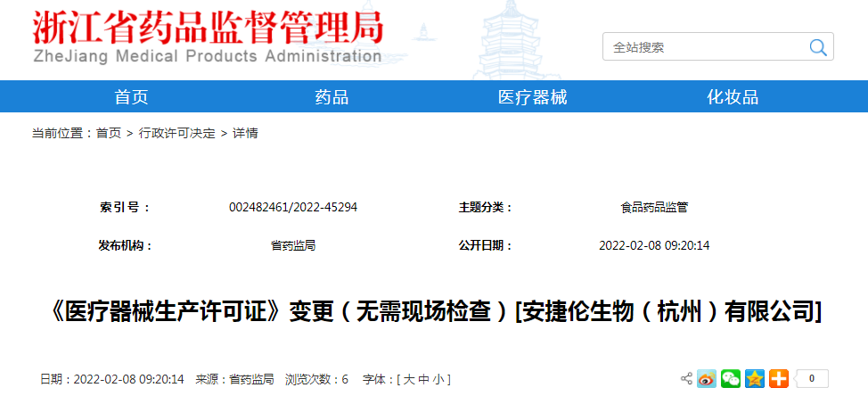Click ZheJiang Medical Products Administration subtitle
This screenshot has height=396, width=868.
click(x=208, y=56)
